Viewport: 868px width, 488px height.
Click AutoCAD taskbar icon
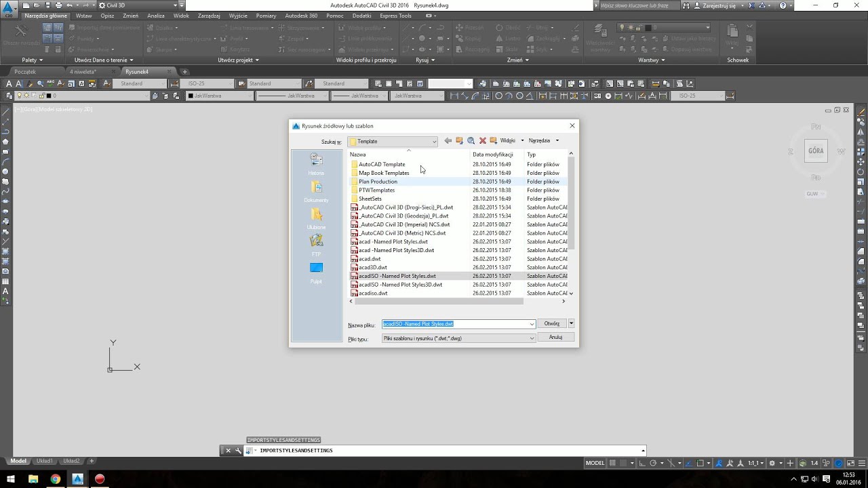pos(77,479)
